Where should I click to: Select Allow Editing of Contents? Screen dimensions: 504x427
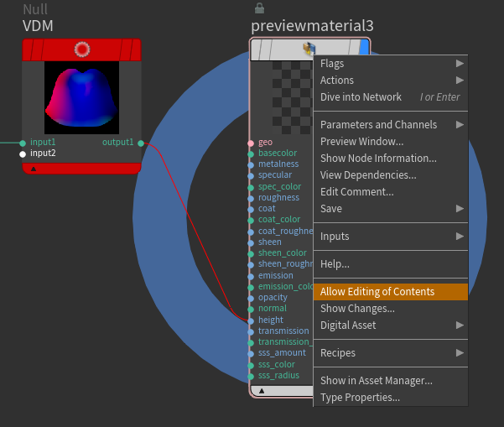391,292
